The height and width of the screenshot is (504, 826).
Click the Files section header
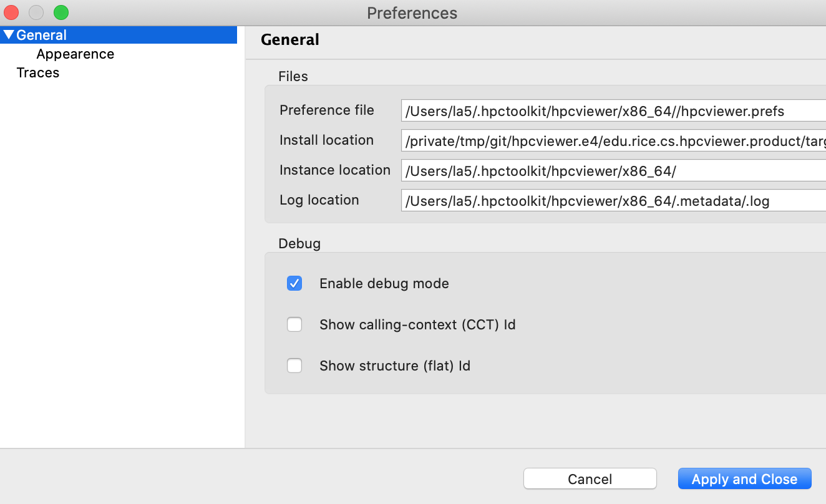coord(293,76)
